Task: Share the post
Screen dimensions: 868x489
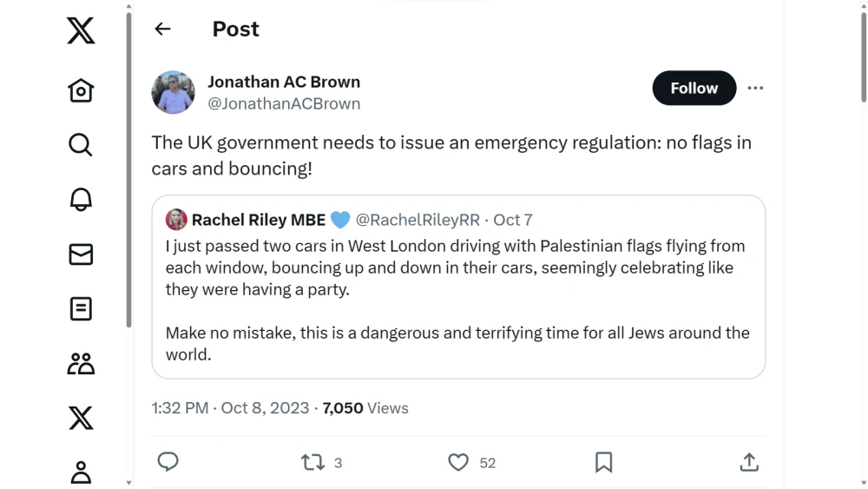Action: (748, 462)
